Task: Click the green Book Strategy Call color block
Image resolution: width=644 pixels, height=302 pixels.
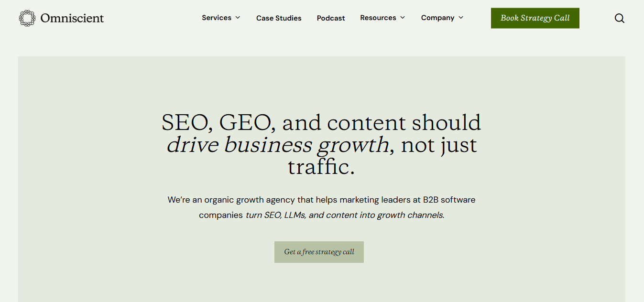Action: (535, 18)
